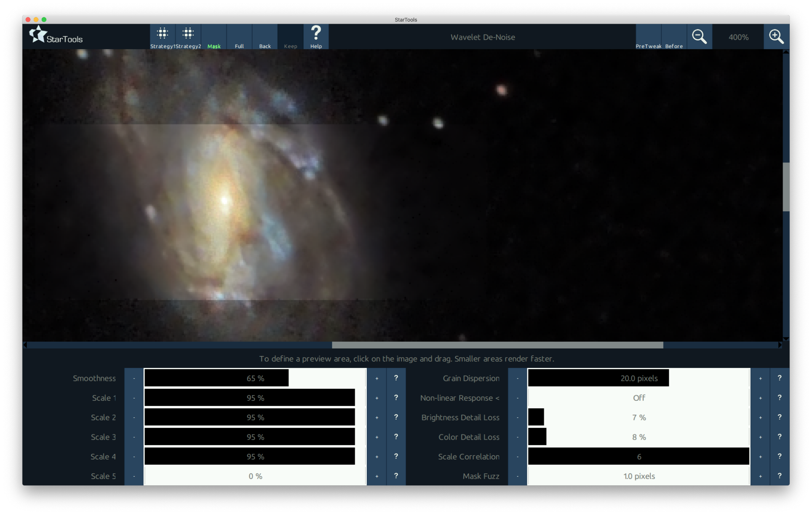Decrease Scale 4 with the minus button
The image size is (812, 515).
click(x=134, y=456)
